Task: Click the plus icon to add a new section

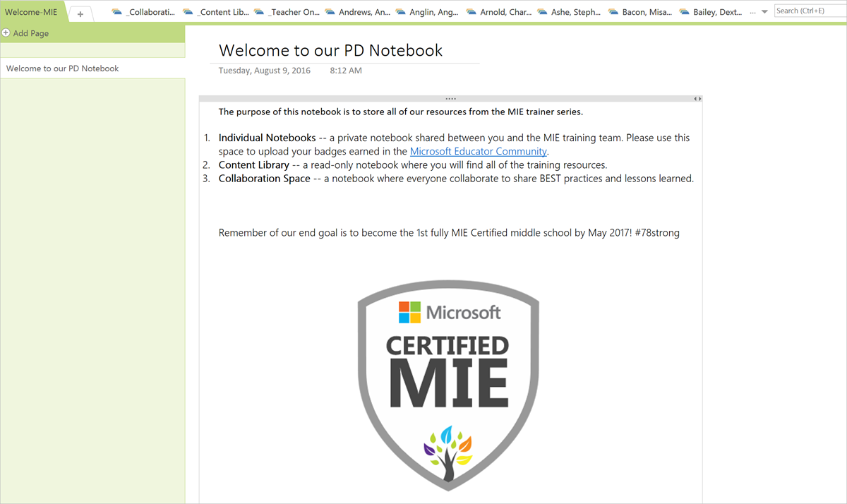Action: click(80, 13)
